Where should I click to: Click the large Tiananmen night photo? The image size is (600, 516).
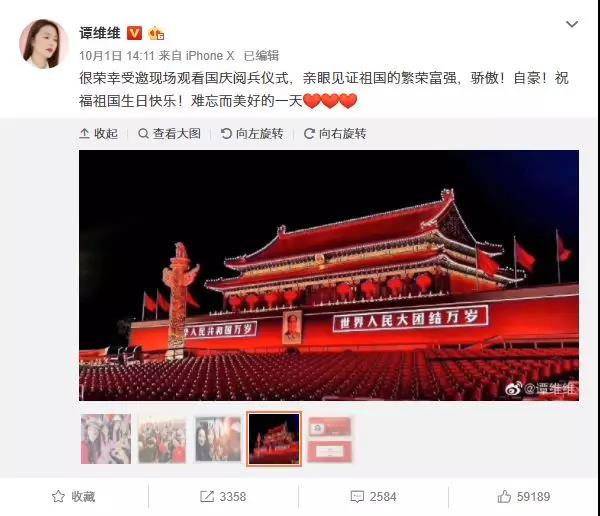pos(329,275)
